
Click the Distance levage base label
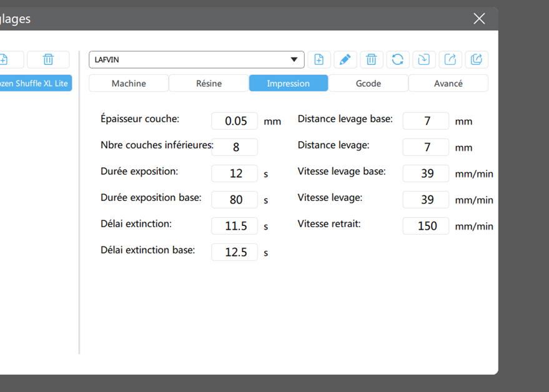pos(345,119)
